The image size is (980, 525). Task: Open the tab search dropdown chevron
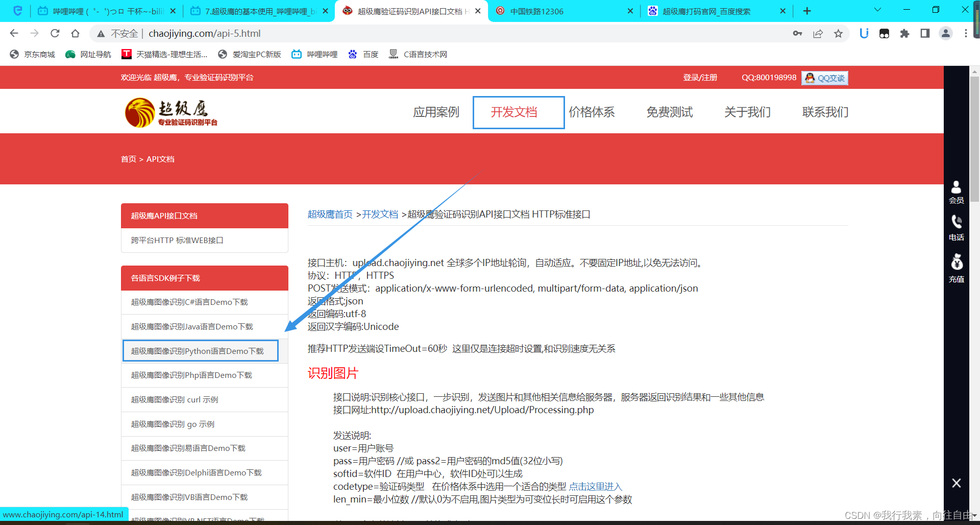[x=877, y=10]
